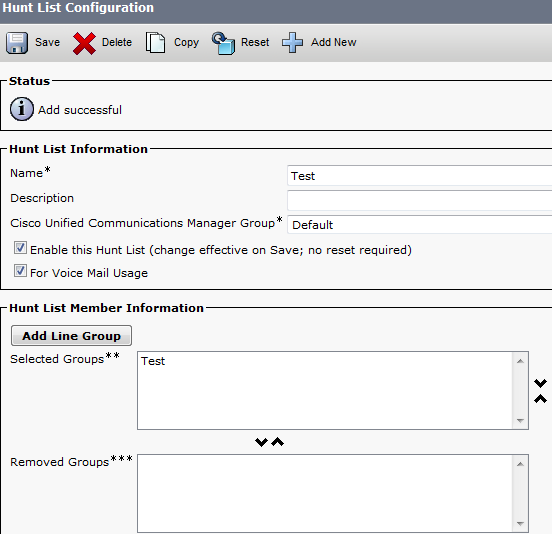Screen dimensions: 552x534
Task: Click into the Description input field
Action: coord(420,200)
